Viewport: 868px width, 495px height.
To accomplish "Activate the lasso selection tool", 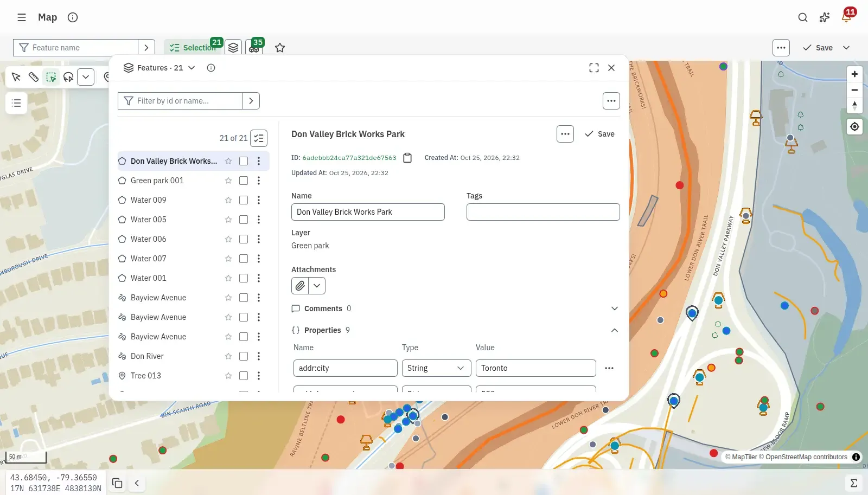I will click(68, 77).
